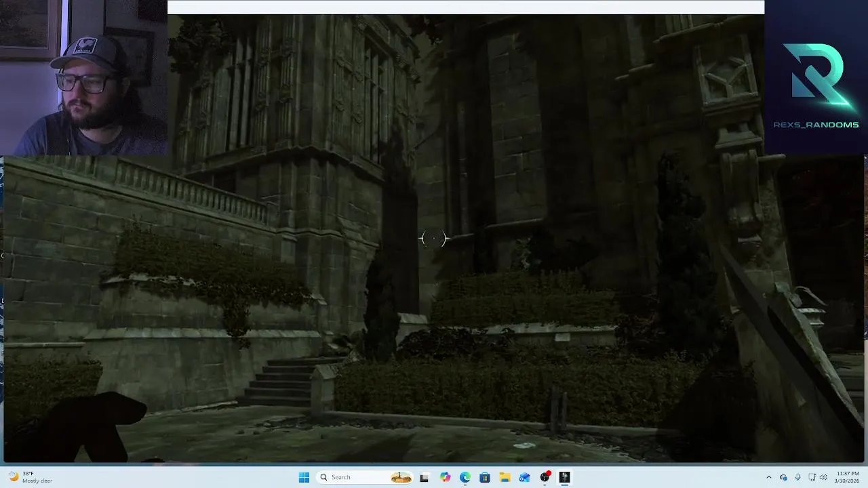This screenshot has width=868, height=488.
Task: Open Outlook mail app from taskbar
Action: 524,477
